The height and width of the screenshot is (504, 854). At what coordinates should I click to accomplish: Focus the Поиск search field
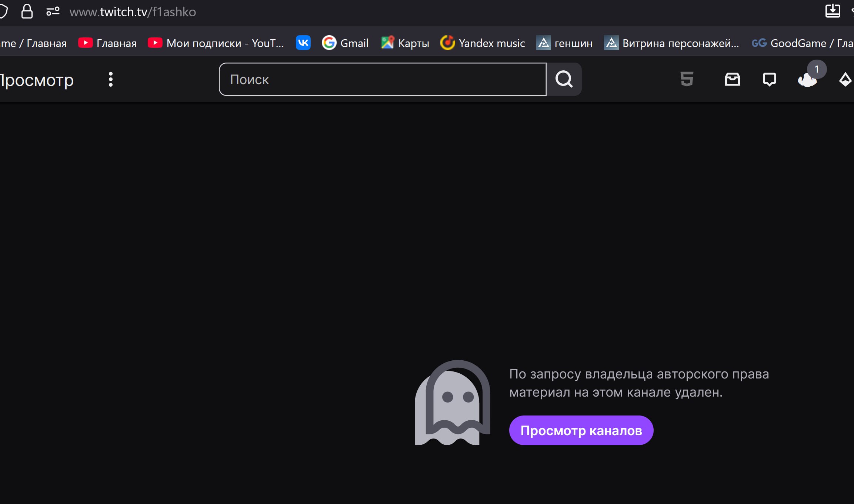(x=383, y=79)
